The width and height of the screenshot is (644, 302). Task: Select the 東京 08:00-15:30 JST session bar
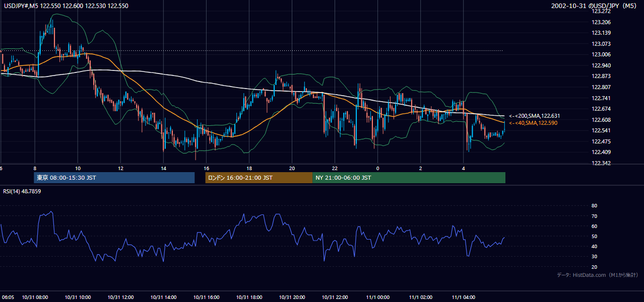114,178
